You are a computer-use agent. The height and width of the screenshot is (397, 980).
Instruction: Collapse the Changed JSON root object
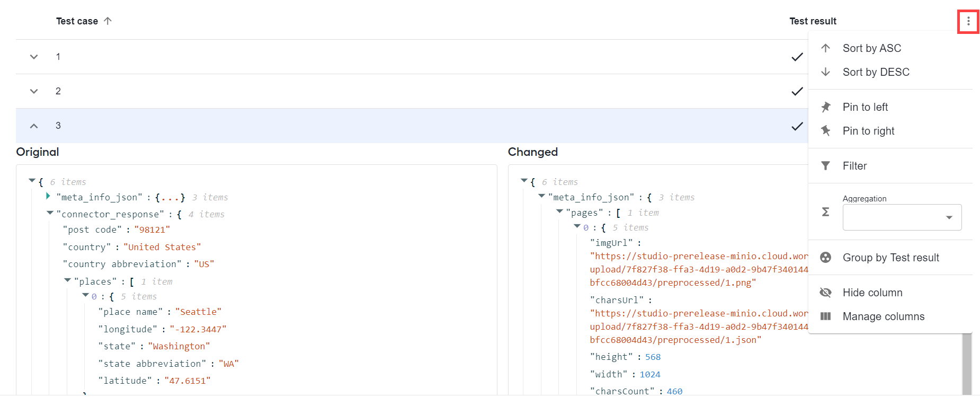click(x=524, y=181)
